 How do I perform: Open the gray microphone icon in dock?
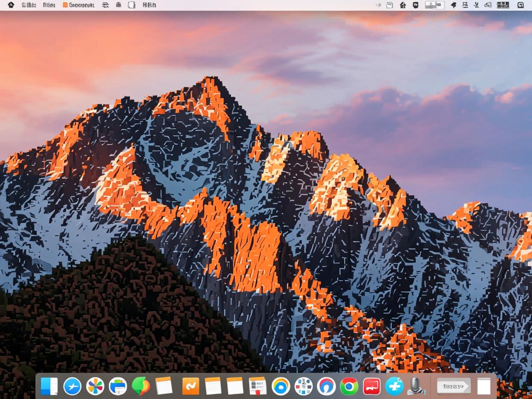(x=416, y=386)
